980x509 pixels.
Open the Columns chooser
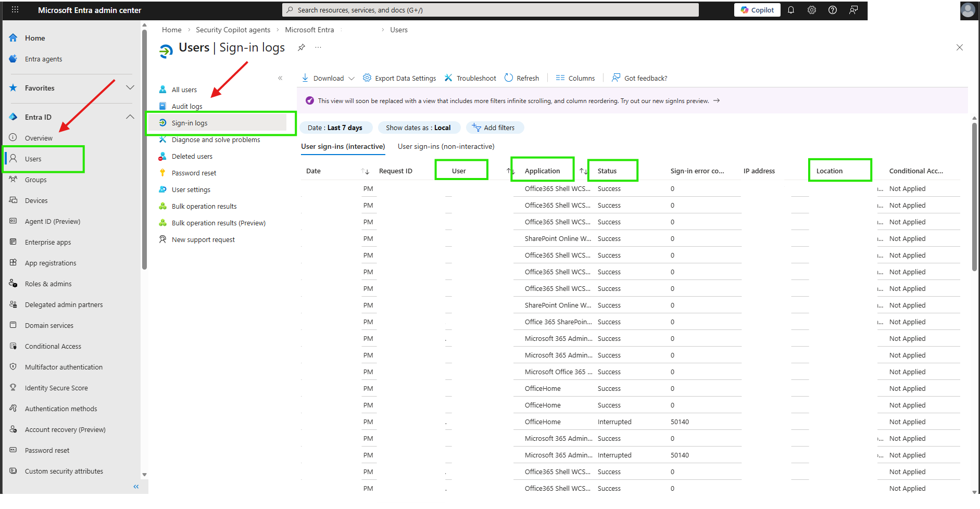pyautogui.click(x=575, y=78)
